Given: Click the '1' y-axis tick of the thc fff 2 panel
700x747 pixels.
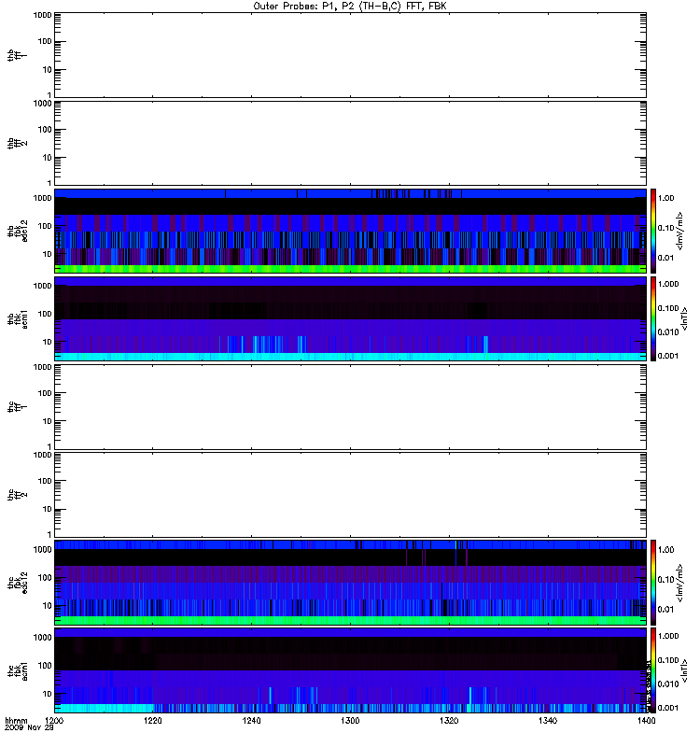Looking at the screenshot, I should click(49, 534).
